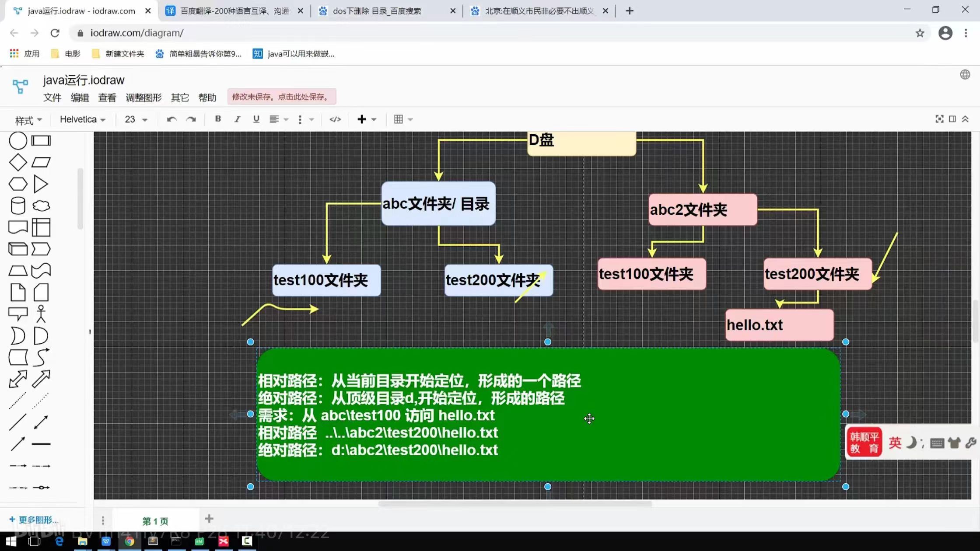Select the diamond shape in sidebar

coord(18,162)
